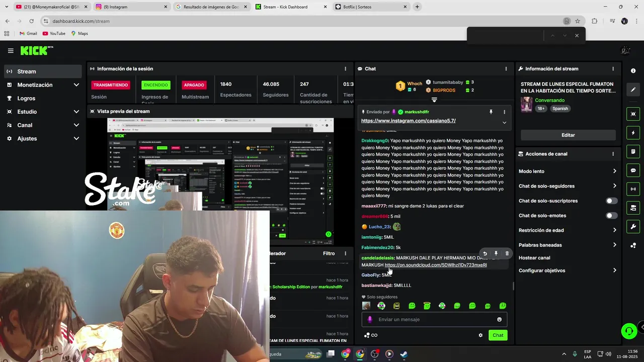Toggle the wrench stream info panel icon
Image resolution: width=644 pixels, height=362 pixels.
(x=633, y=226)
